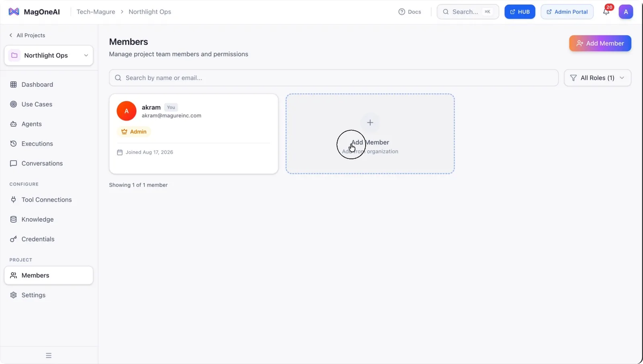Go to Knowledge section
The image size is (643, 364).
[49, 219]
